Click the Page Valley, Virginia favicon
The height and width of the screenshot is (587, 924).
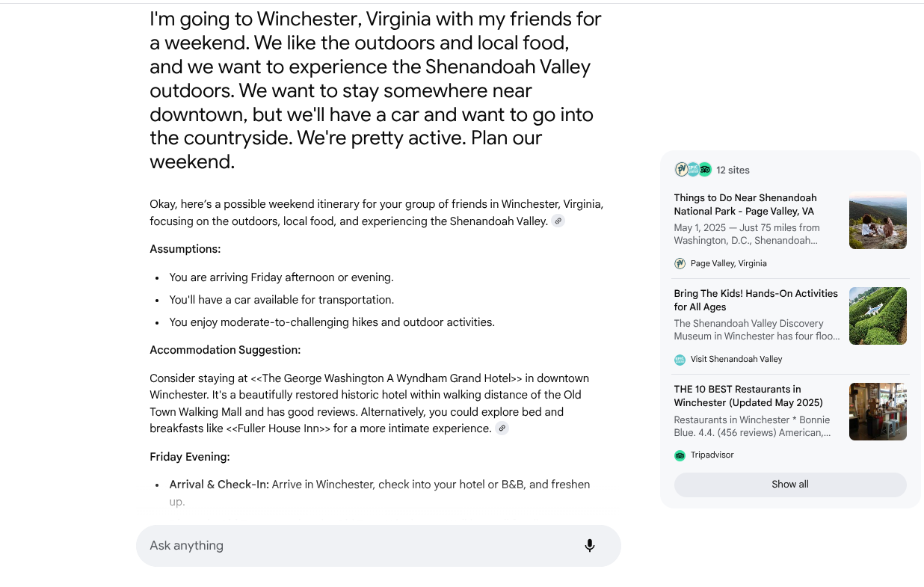[x=680, y=263]
